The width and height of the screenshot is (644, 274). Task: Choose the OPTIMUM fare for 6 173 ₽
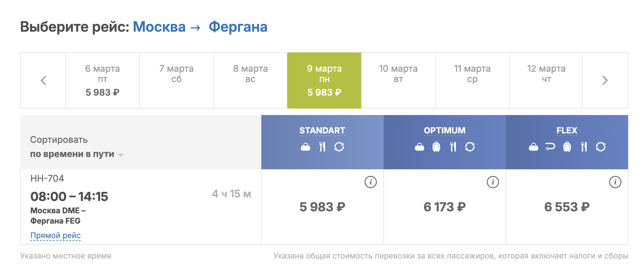[x=444, y=207]
